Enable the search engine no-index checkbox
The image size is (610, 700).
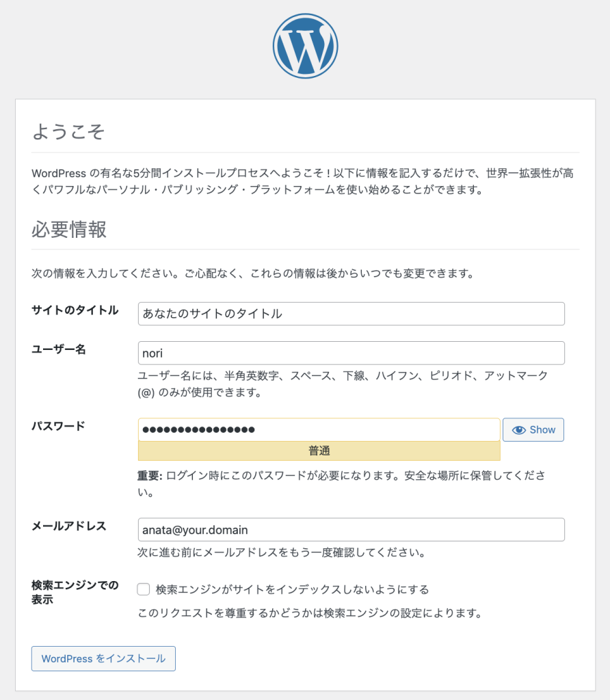(144, 589)
